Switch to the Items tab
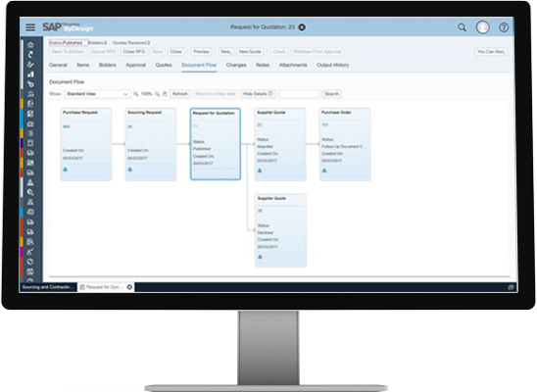 (83, 65)
